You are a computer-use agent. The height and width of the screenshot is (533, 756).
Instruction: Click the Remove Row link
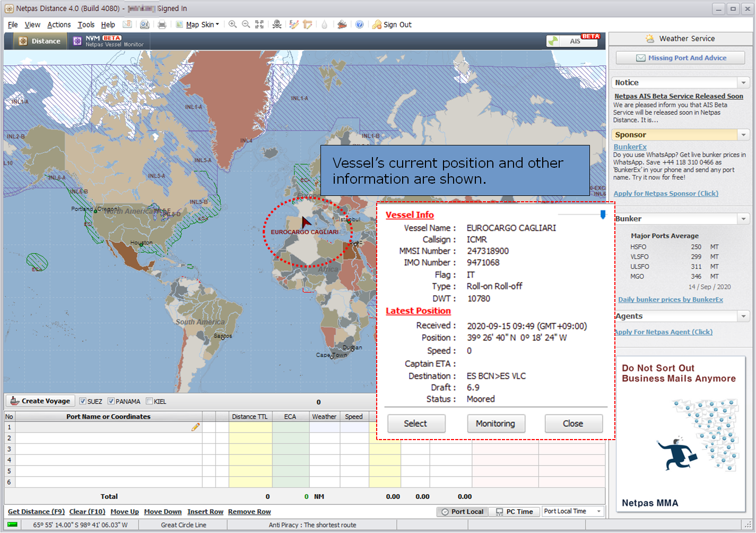[249, 512]
